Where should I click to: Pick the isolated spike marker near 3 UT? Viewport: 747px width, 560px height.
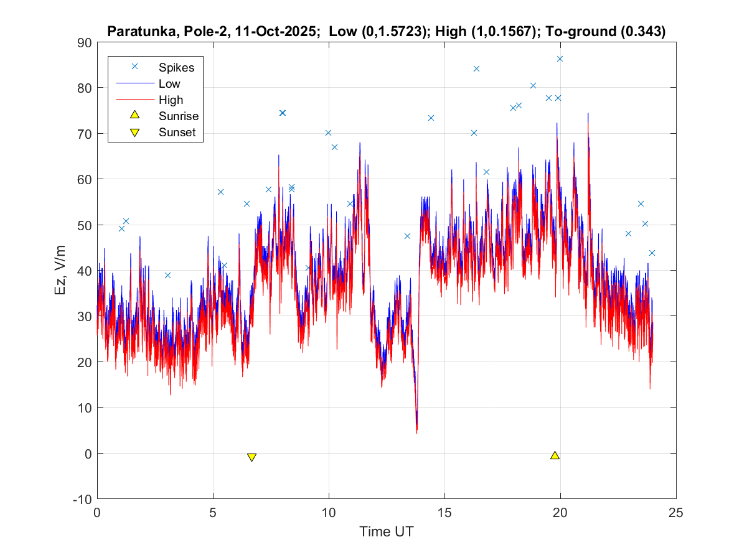coord(167,275)
